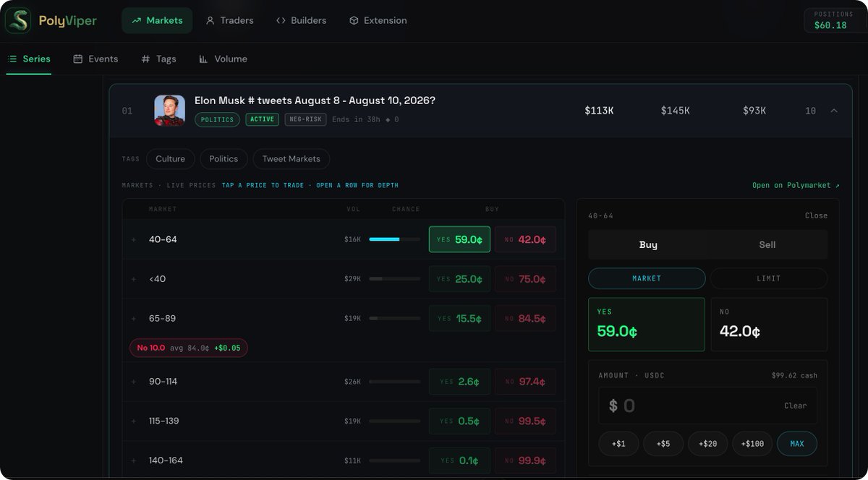The image size is (868, 480).
Task: Buy NO 97.4¢ in 90-114 row
Action: (x=525, y=382)
